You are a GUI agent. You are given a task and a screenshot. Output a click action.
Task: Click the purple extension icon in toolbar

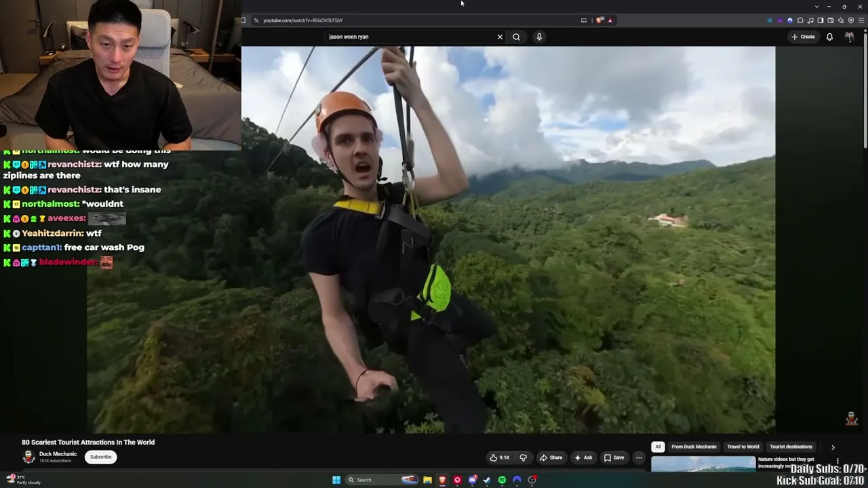(780, 20)
